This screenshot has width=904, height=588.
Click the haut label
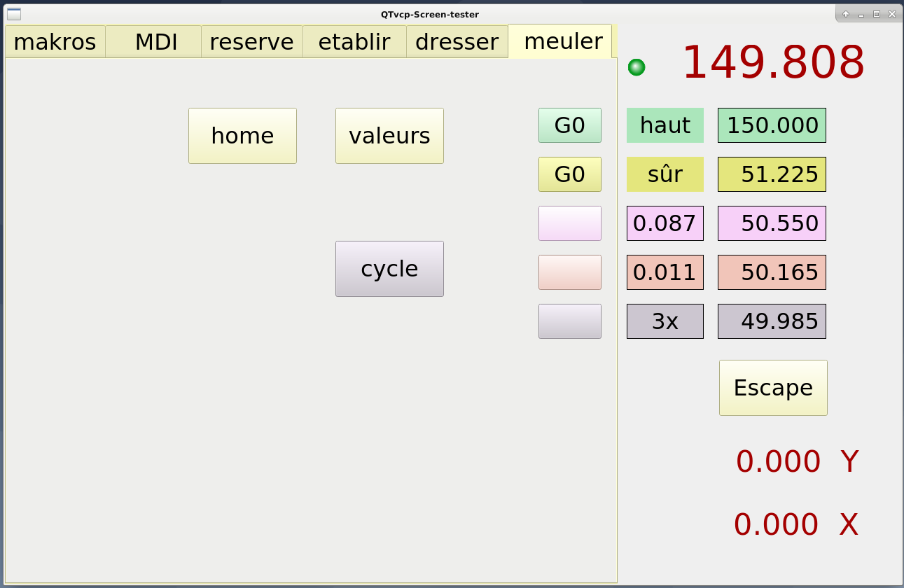665,125
